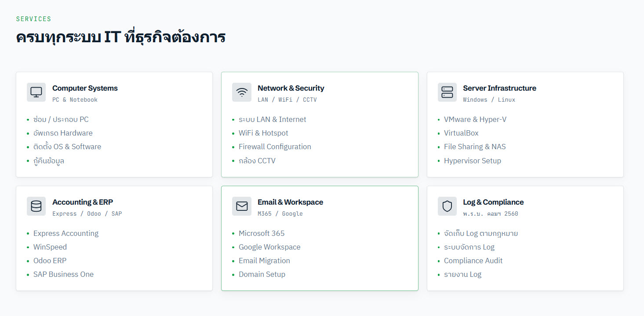644x316 pixels.
Task: Click the database icon for Accounting & ERP
Action: [x=36, y=206]
